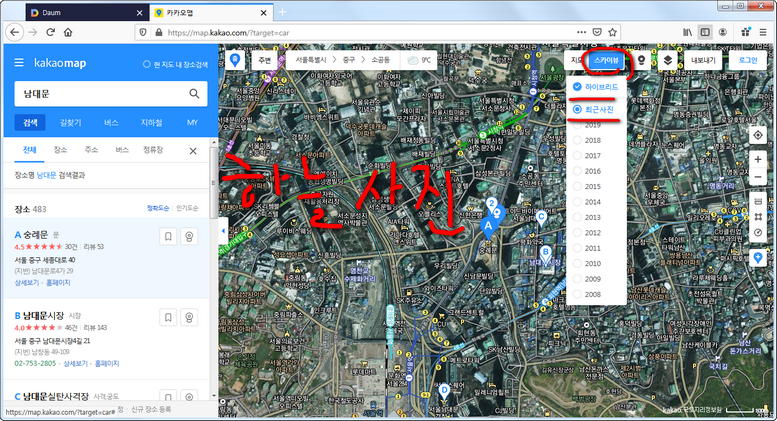Open a new browser tab
This screenshot has height=421, width=777.
(282, 12)
